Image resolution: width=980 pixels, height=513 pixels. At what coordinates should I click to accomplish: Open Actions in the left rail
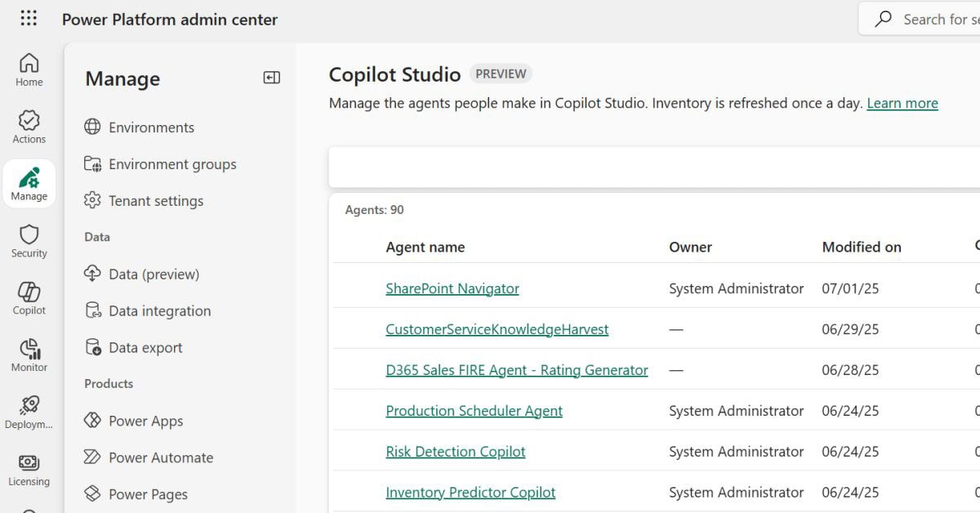[29, 127]
